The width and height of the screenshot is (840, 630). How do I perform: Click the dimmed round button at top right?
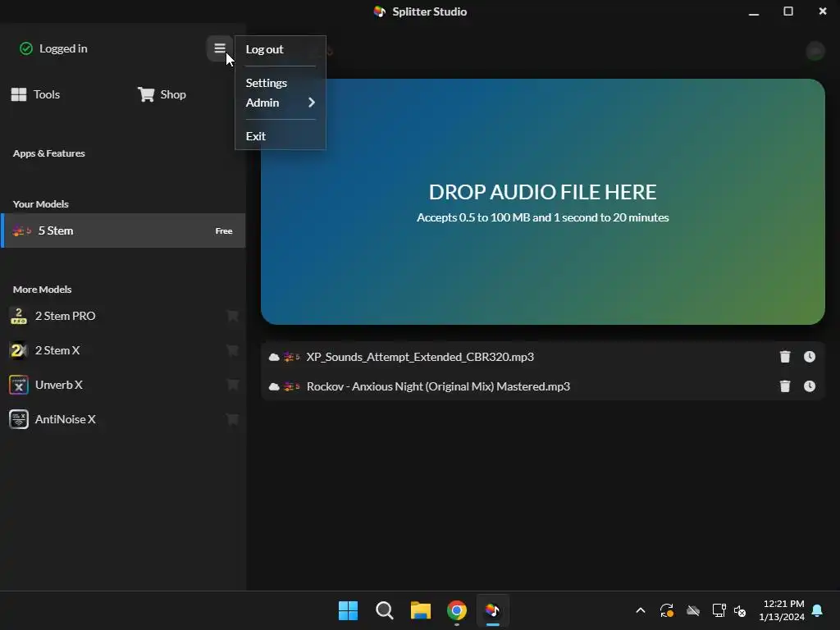[x=815, y=51]
